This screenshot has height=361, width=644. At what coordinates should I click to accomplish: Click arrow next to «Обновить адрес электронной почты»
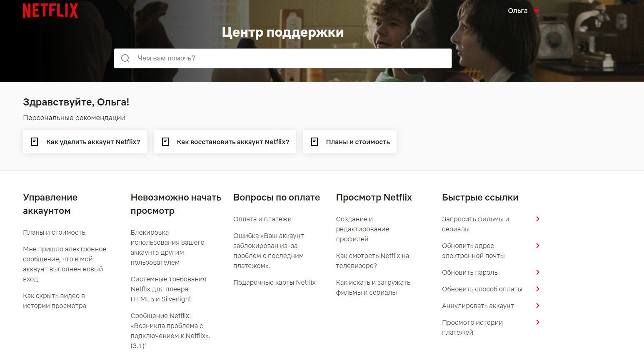coord(538,246)
